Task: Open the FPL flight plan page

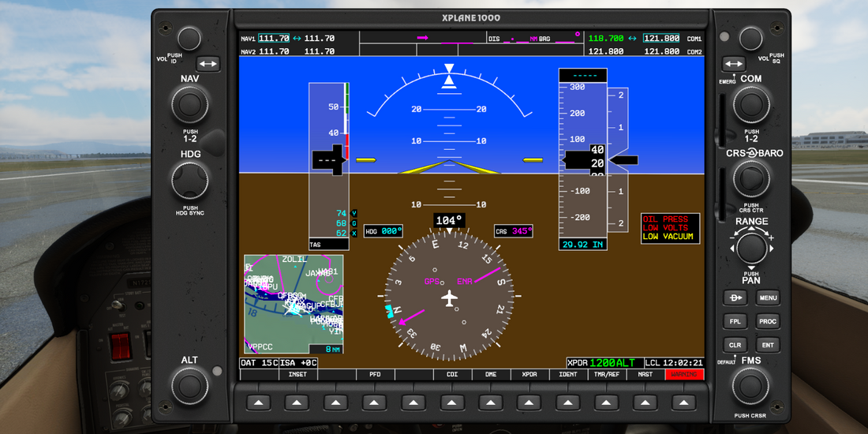Action: coord(735,322)
